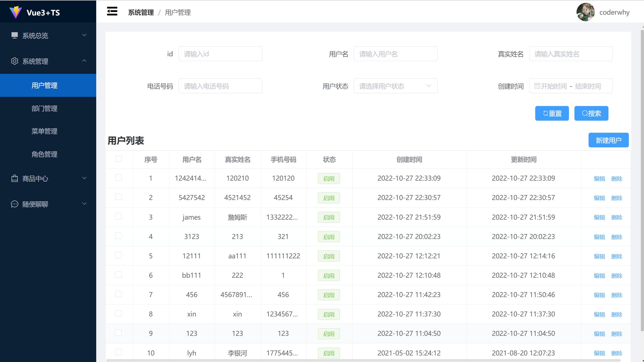This screenshot has width=644, height=362.
Task: Click the 新建用户 button
Action: point(608,140)
